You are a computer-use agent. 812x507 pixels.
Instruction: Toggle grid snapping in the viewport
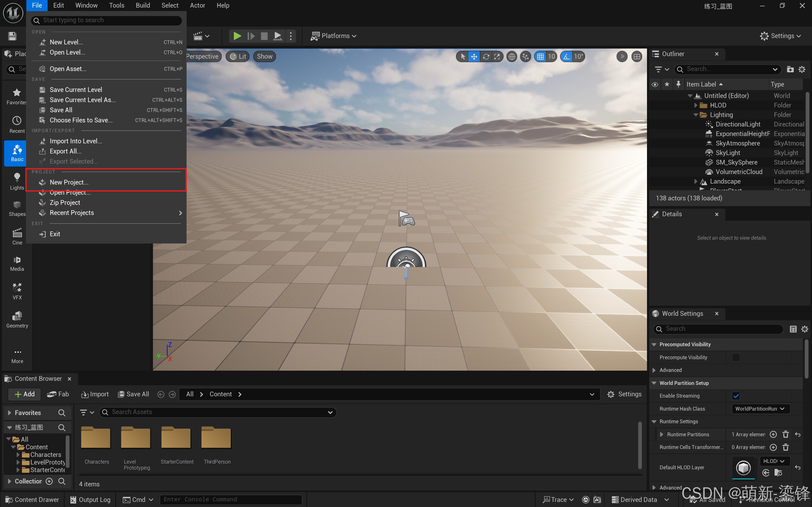point(540,57)
